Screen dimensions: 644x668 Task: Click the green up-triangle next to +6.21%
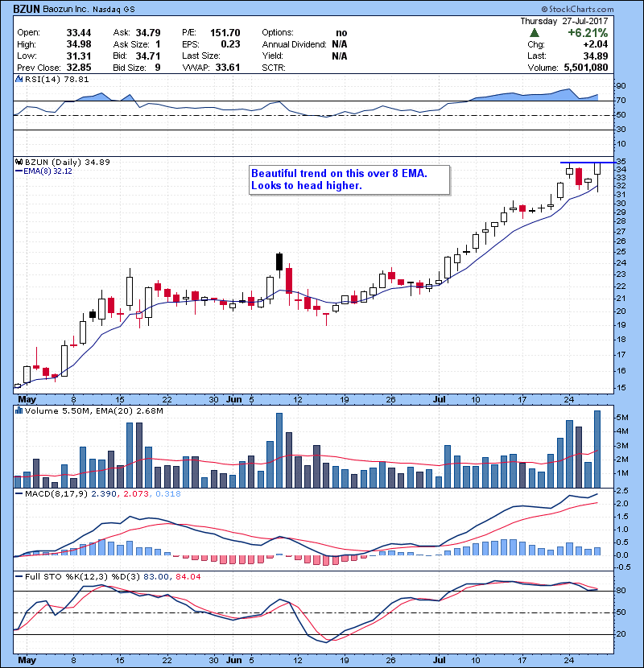coord(534,33)
